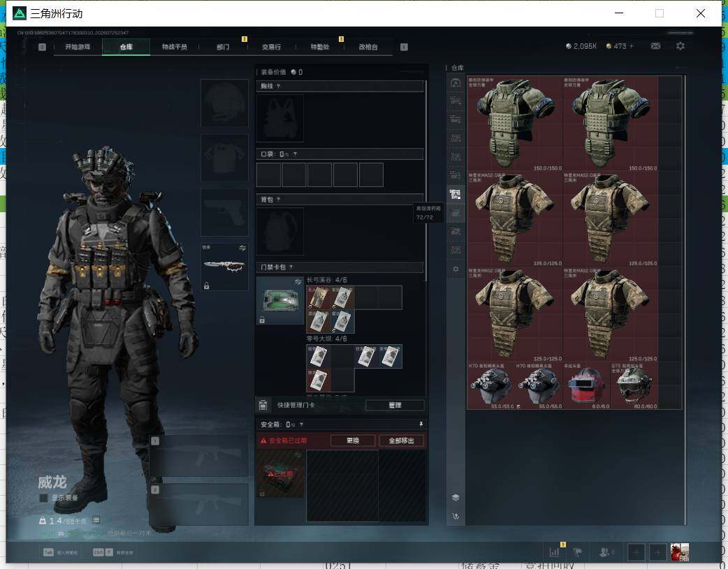The width and height of the screenshot is (728, 569).
Task: Click the 全部移出 remove-all button
Action: (401, 441)
